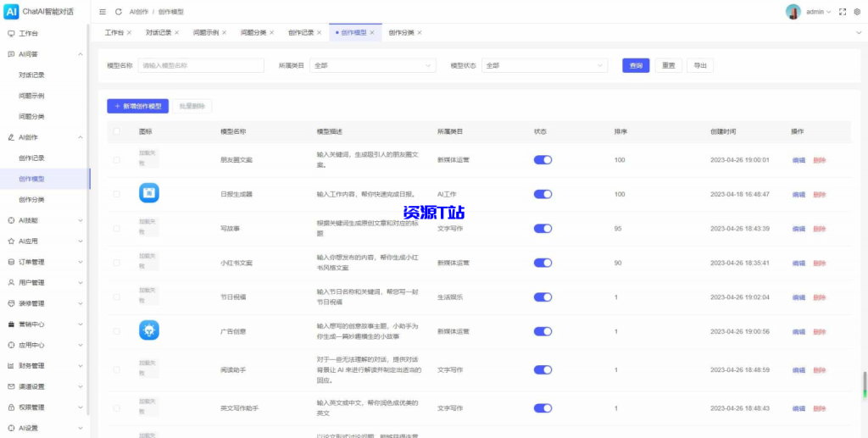The height and width of the screenshot is (438, 868).
Task: Toggle fullscreen mode icon
Action: coord(843,12)
